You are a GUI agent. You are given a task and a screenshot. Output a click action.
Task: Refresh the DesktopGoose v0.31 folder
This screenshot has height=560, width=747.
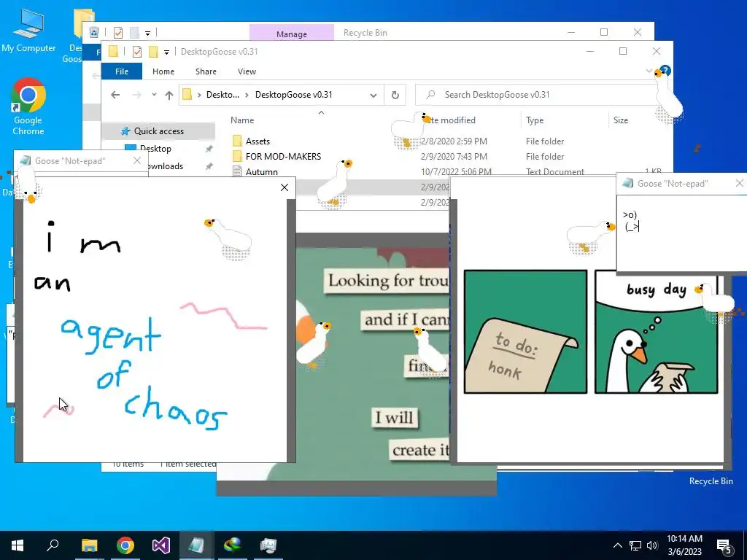[395, 95]
